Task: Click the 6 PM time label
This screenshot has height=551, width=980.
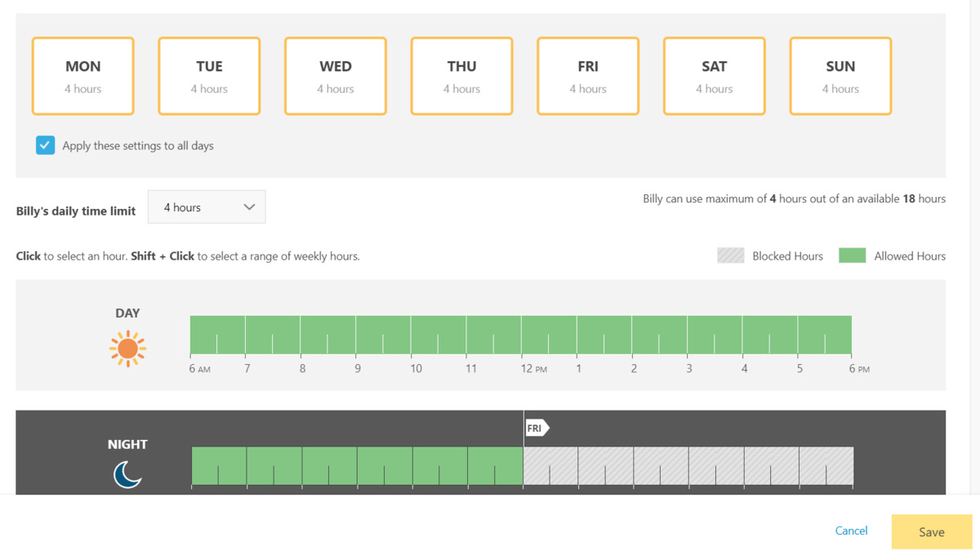Action: coord(859,369)
